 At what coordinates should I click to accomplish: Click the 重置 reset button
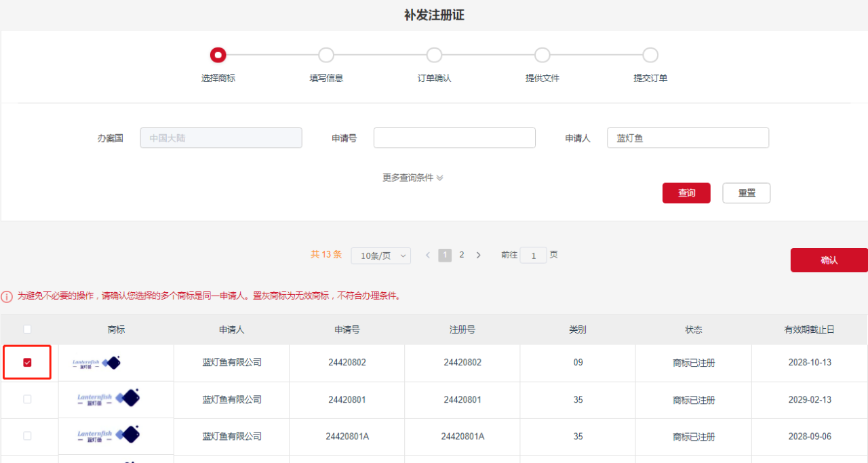[747, 193]
